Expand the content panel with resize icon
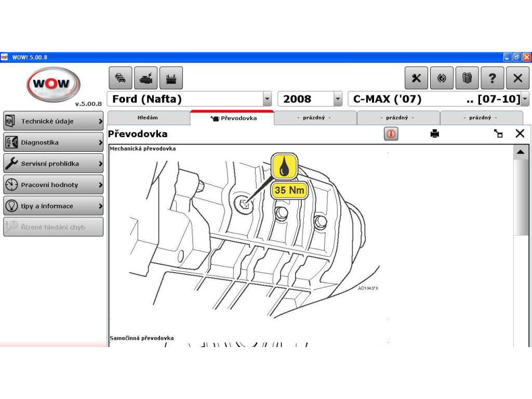The image size is (532, 399). (x=498, y=134)
